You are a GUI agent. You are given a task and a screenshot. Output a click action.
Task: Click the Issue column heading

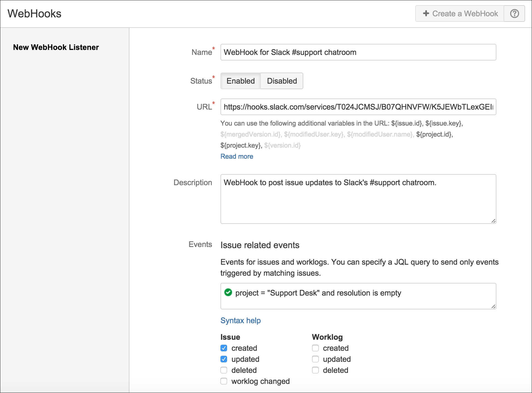click(230, 337)
